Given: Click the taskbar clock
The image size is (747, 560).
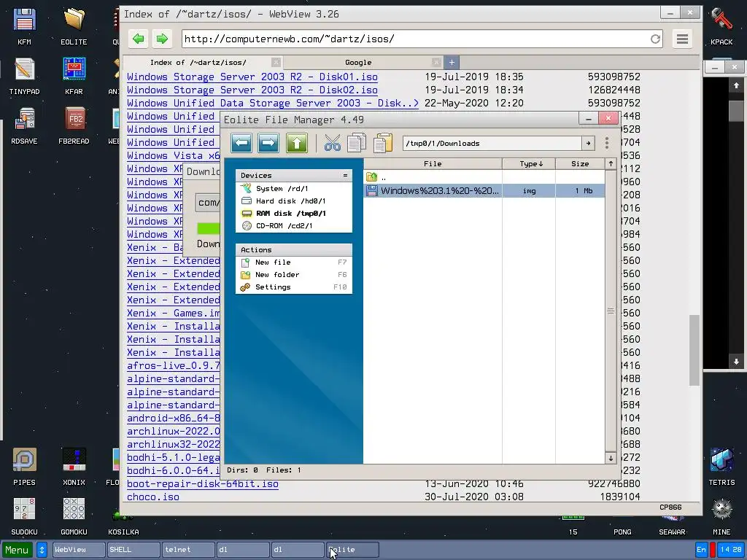Looking at the screenshot, I should tap(731, 550).
